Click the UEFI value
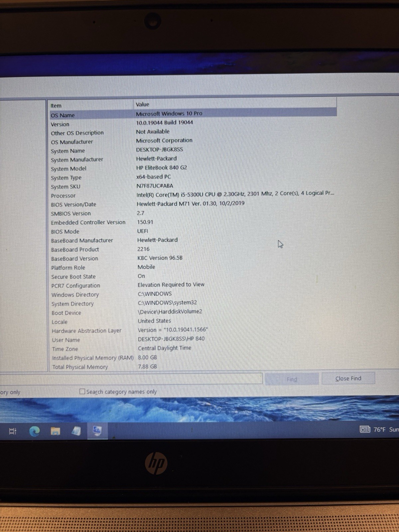399x532 pixels. click(143, 231)
